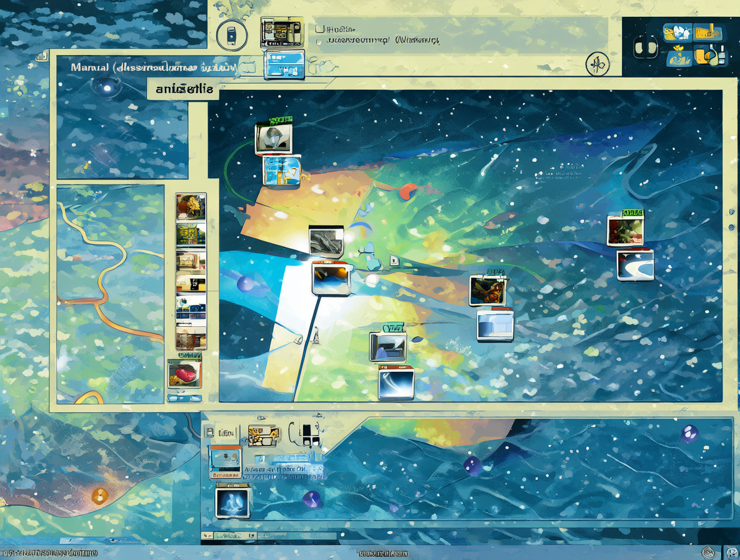The width and height of the screenshot is (740, 560).
Task: Select the blue swoosh node below the red flower node
Action: click(x=635, y=264)
